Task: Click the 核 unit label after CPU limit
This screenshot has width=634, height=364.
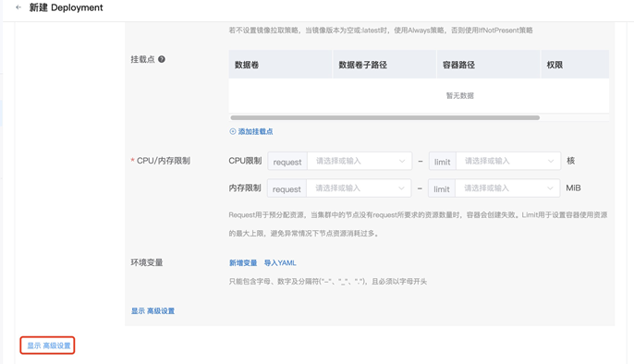Action: coord(570,161)
